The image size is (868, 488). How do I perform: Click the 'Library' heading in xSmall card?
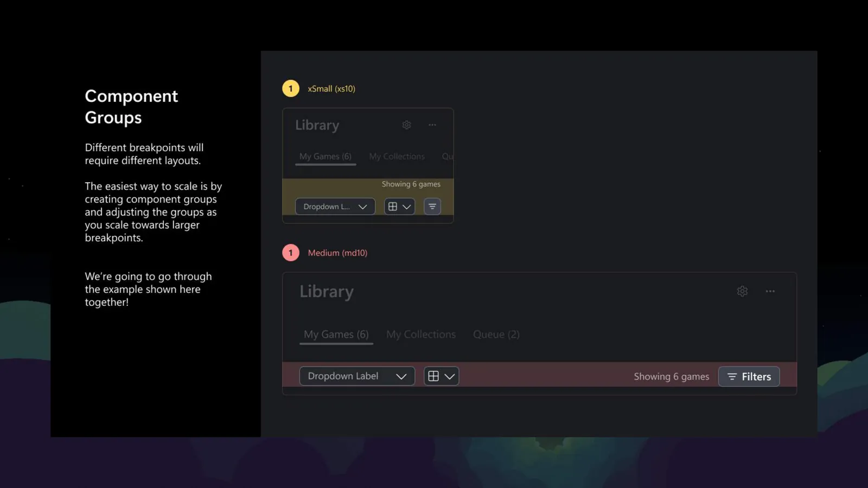pyautogui.click(x=317, y=125)
